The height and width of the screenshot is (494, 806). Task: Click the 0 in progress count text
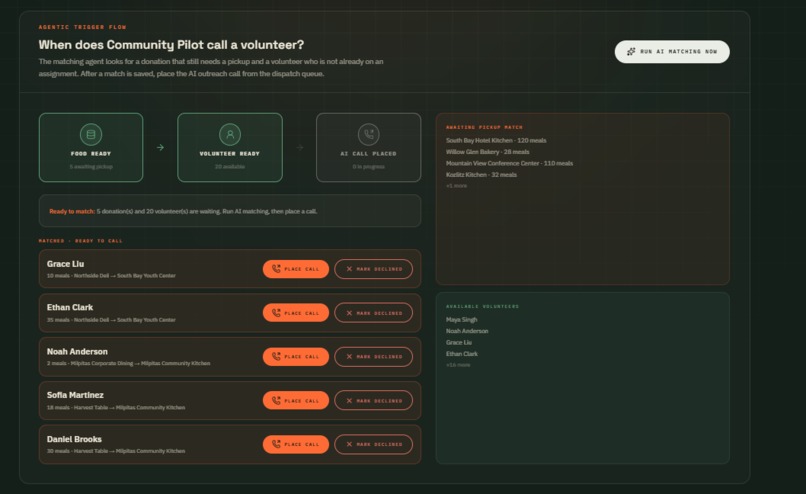(x=369, y=167)
